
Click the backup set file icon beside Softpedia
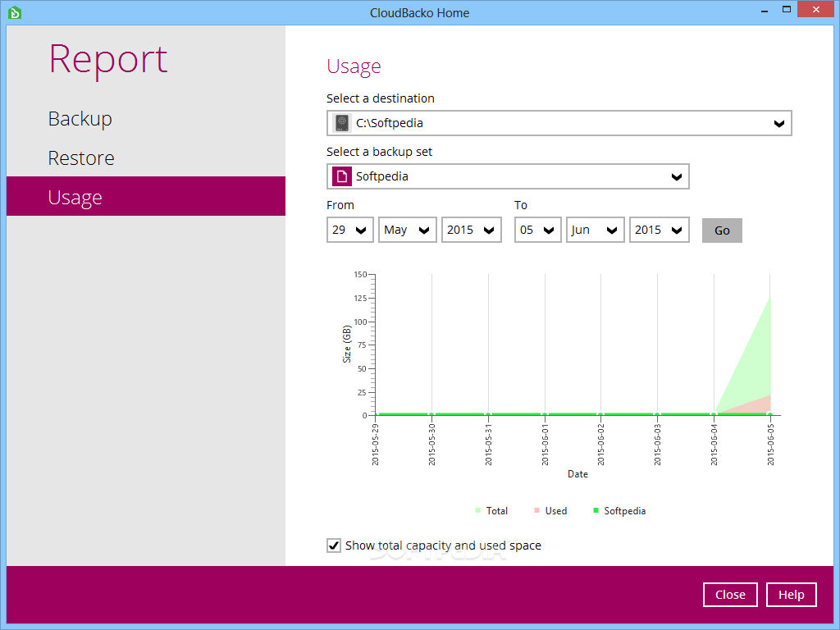tap(342, 176)
